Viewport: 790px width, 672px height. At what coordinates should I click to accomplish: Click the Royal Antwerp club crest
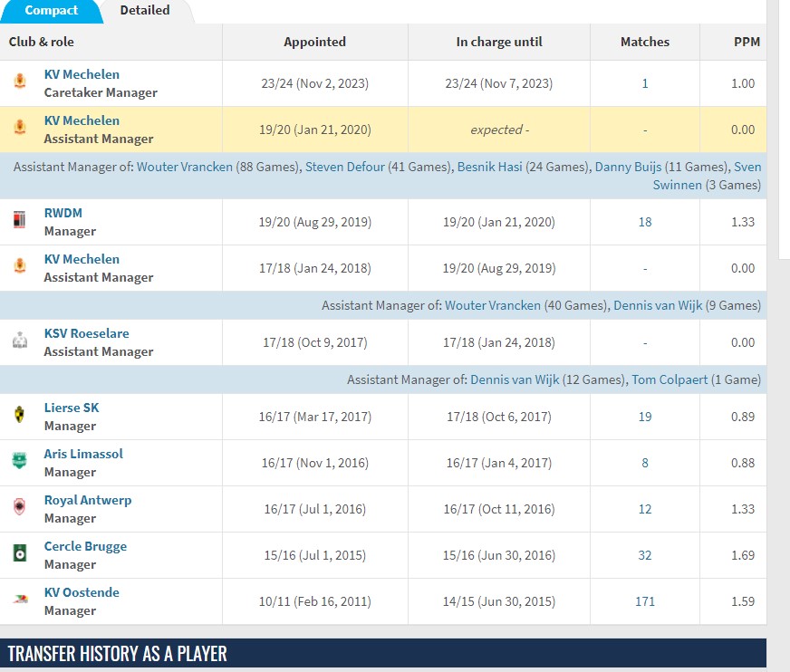(x=20, y=506)
